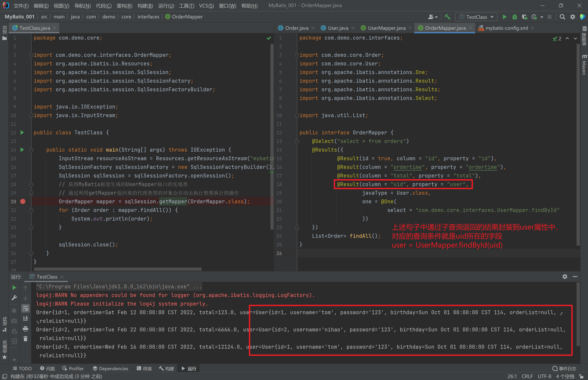
Task: Click scroll-to-end icon in run console
Action: [x=25, y=318]
